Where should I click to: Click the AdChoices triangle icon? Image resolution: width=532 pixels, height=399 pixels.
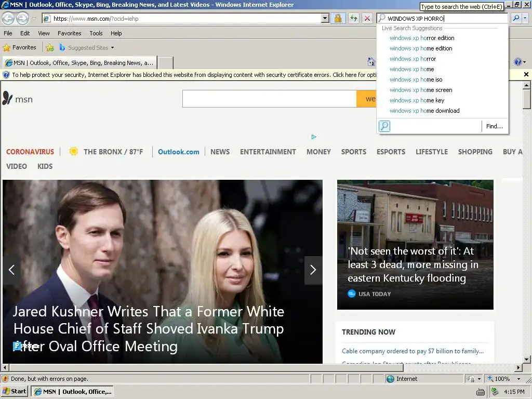point(313,137)
